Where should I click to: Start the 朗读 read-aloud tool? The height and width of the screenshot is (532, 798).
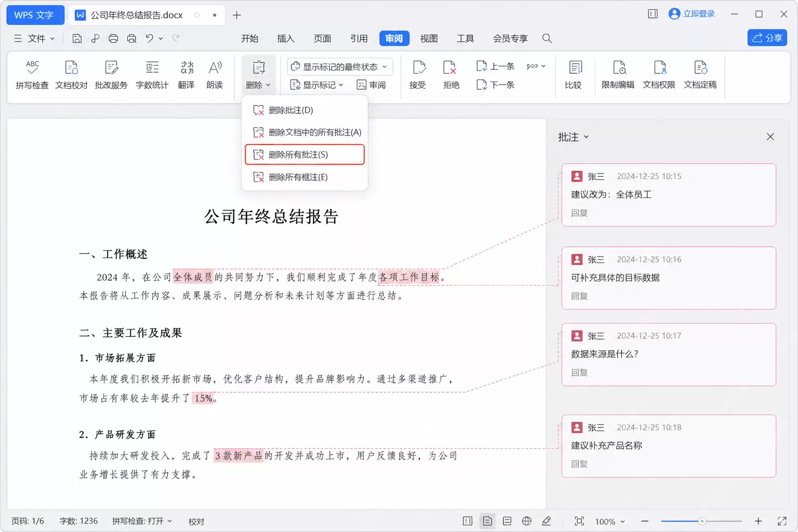pyautogui.click(x=215, y=75)
